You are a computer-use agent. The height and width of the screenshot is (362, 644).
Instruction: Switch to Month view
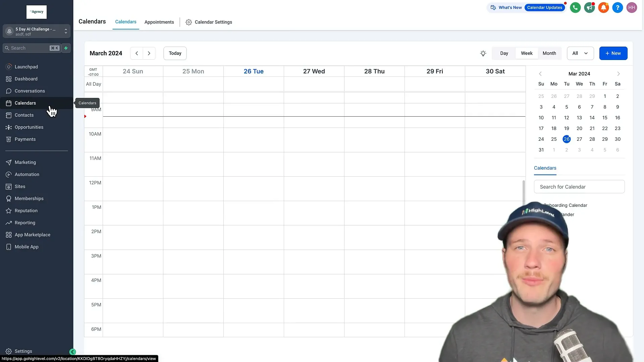[549, 53]
